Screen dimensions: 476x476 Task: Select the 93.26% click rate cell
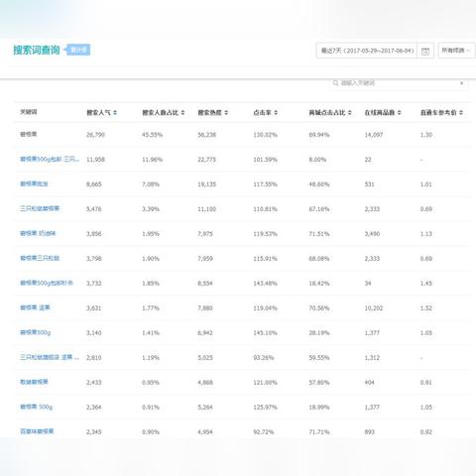(264, 358)
